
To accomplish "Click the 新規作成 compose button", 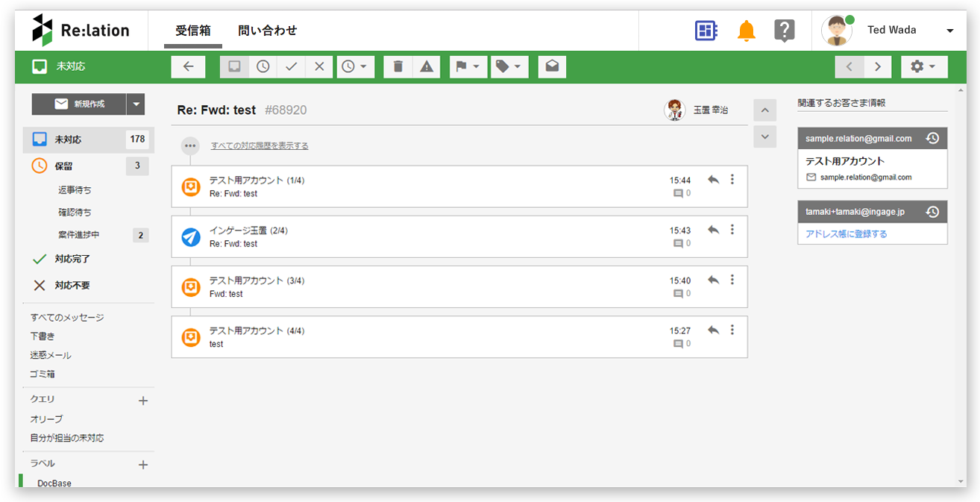I will point(79,104).
